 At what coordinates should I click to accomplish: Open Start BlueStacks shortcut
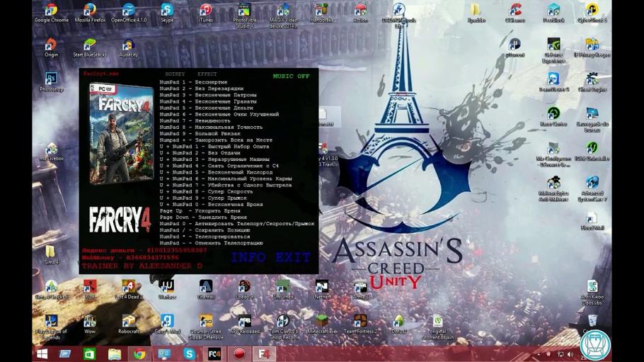(x=90, y=45)
